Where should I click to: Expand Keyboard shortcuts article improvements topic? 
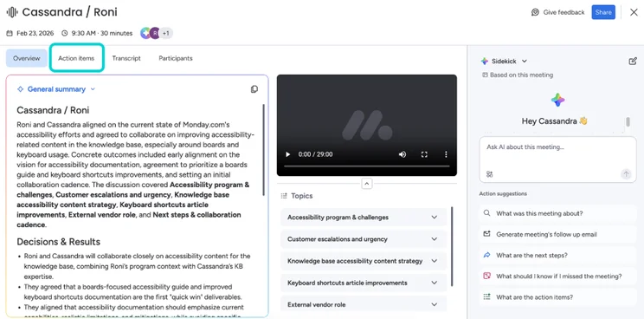click(x=364, y=283)
